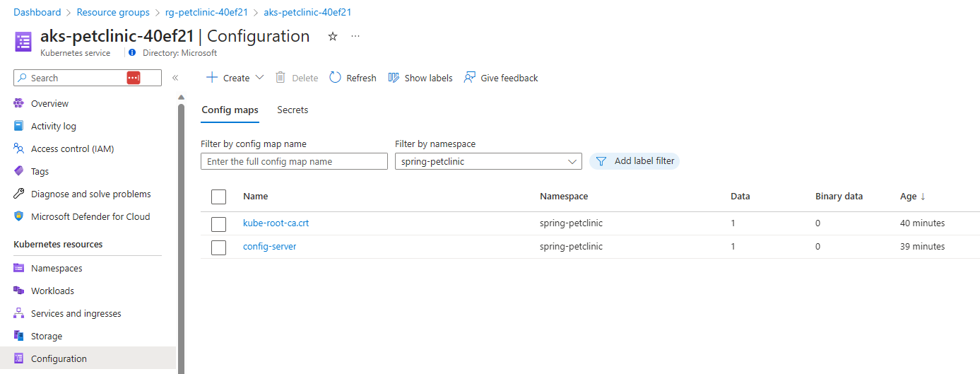Click the Directory info icon
The height and width of the screenshot is (374, 980).
click(x=132, y=53)
